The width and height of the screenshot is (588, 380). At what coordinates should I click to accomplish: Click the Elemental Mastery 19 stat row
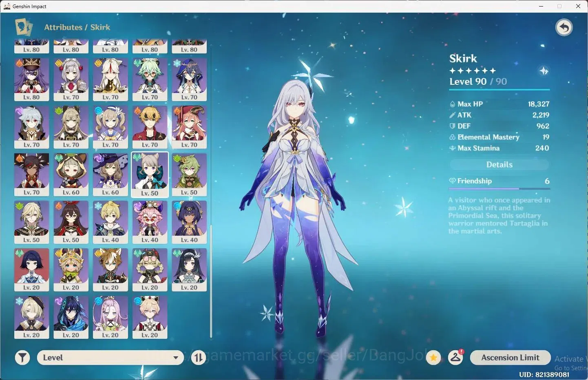coord(500,137)
